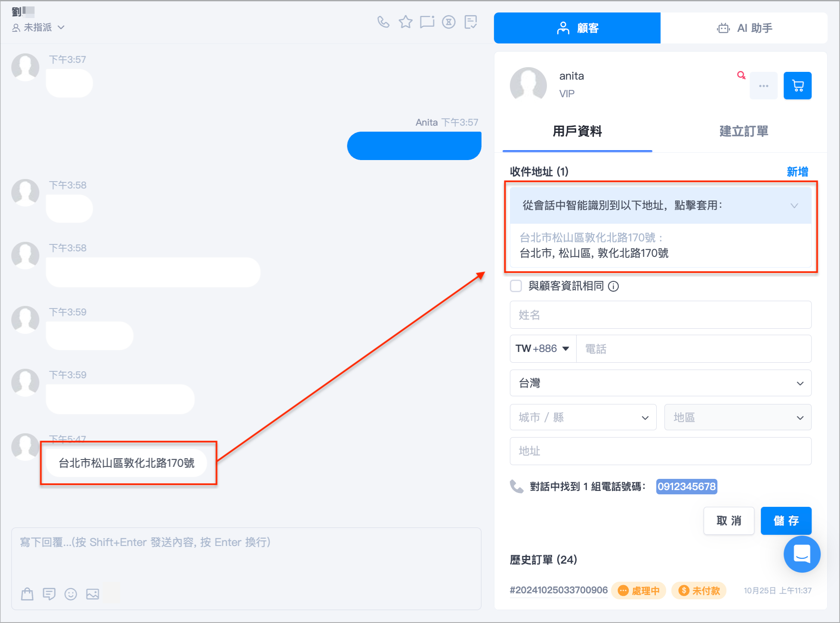
Task: Tick the 與顧客資訊相同 checkbox
Action: pyautogui.click(x=516, y=286)
